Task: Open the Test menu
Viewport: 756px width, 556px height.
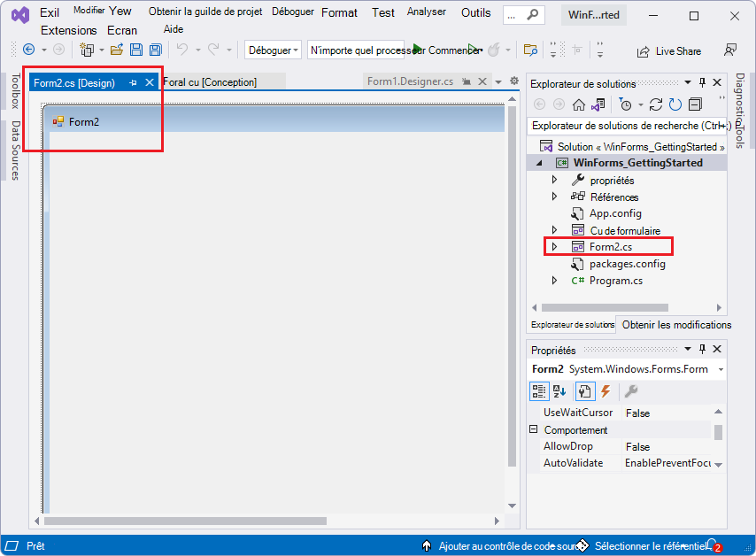Action: point(383,13)
